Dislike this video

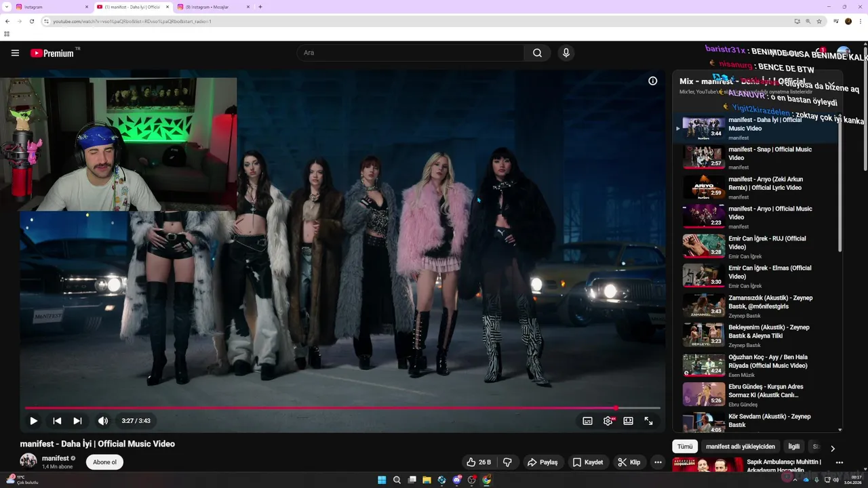[507, 462]
